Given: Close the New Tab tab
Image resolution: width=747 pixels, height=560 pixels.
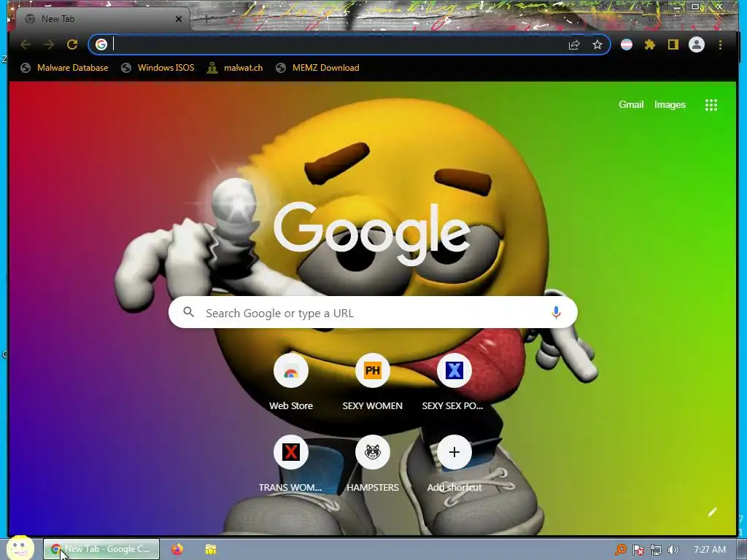Looking at the screenshot, I should (x=179, y=19).
